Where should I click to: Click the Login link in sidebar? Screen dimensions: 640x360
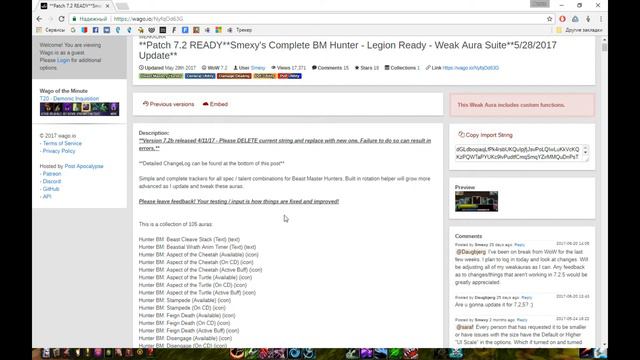click(63, 60)
